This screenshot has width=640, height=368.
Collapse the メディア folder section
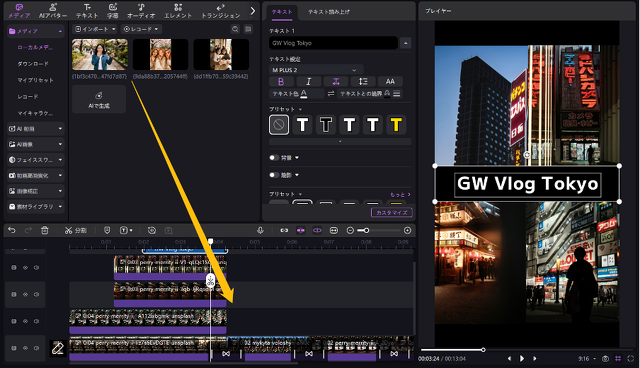[x=60, y=31]
